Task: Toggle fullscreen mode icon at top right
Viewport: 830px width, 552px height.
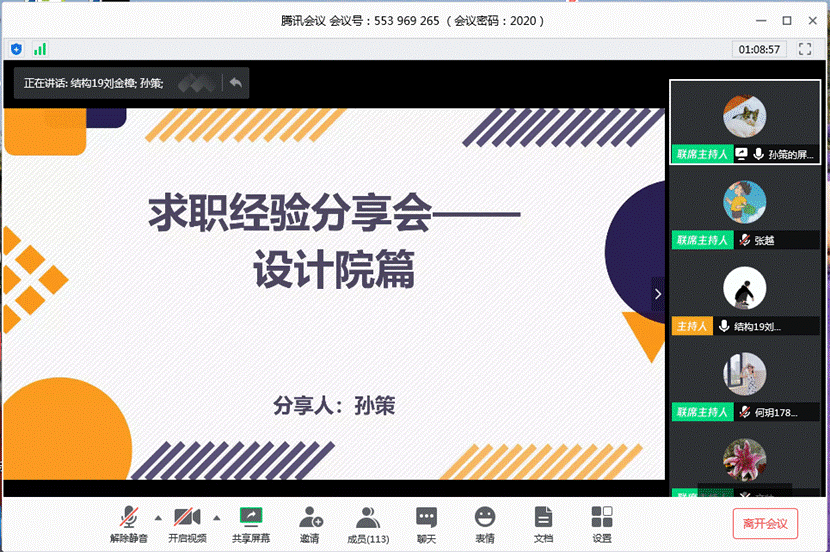Action: pyautogui.click(x=805, y=48)
